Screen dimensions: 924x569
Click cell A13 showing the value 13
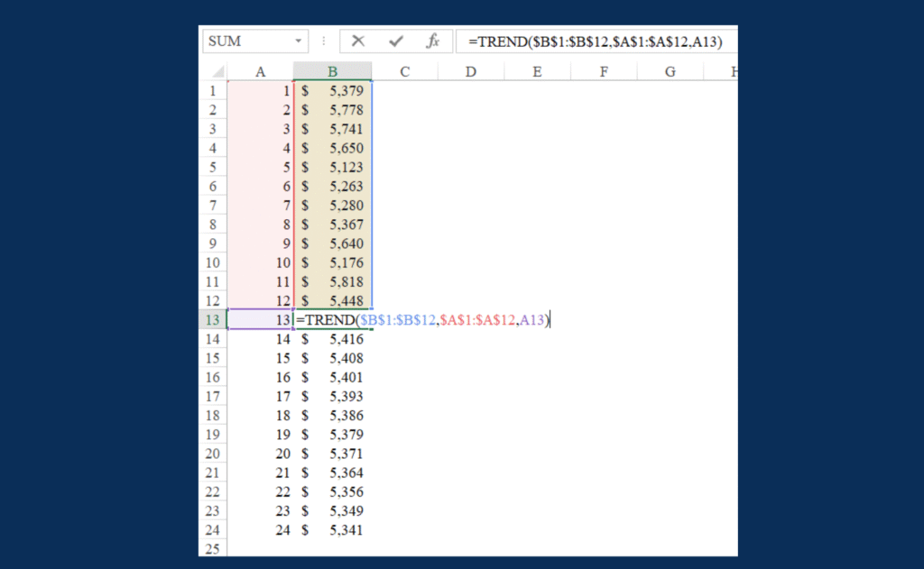[261, 319]
